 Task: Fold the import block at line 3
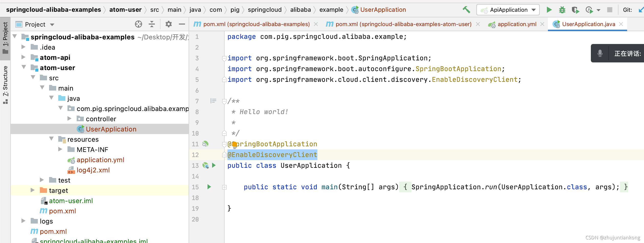(x=224, y=58)
